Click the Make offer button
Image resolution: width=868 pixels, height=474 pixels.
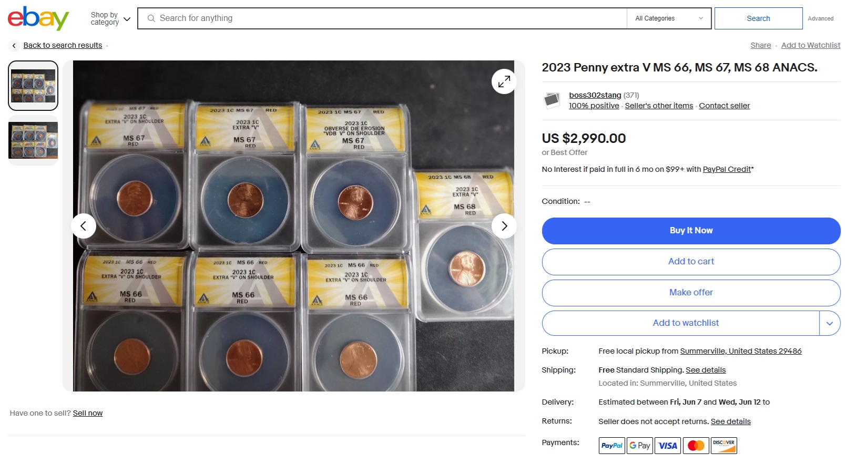click(x=691, y=293)
